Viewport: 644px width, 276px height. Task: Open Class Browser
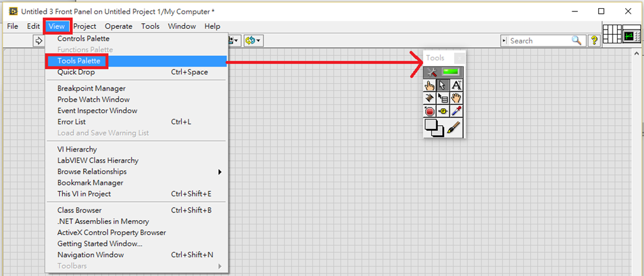136,210
